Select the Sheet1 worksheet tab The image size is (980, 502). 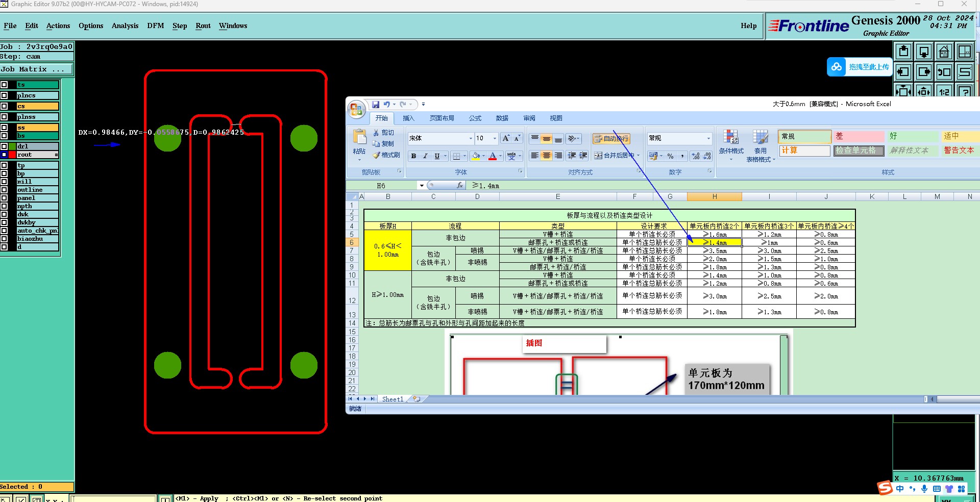[393, 399]
